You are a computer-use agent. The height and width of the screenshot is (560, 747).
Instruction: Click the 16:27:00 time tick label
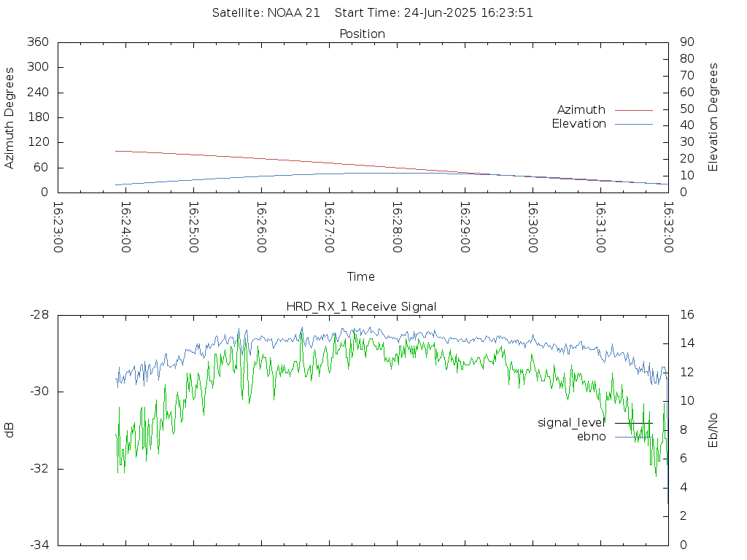(329, 227)
